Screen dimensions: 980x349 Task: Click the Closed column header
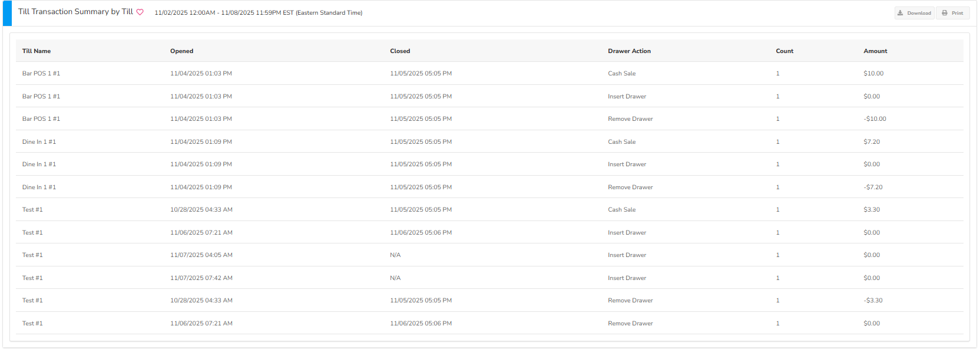click(x=400, y=51)
